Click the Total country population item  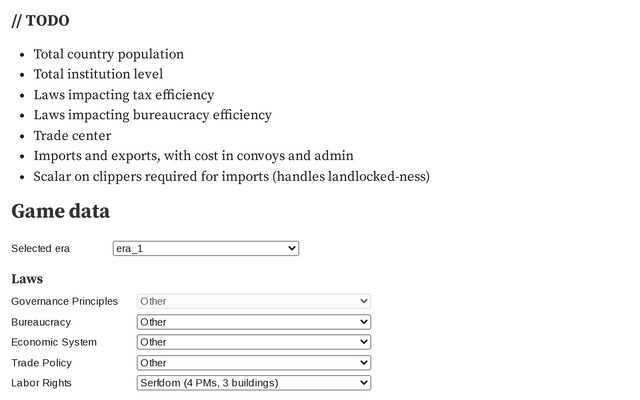click(x=108, y=54)
